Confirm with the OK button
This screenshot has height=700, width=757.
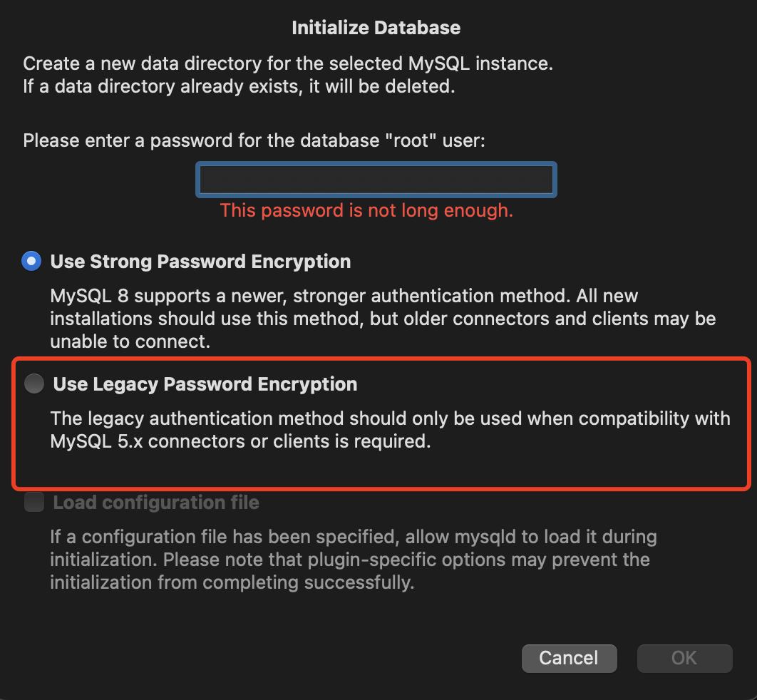click(684, 658)
